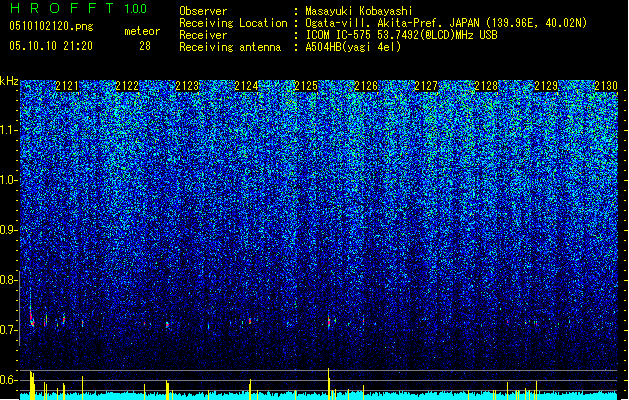Click the 2123 time marker
The image size is (629, 400).
[187, 85]
